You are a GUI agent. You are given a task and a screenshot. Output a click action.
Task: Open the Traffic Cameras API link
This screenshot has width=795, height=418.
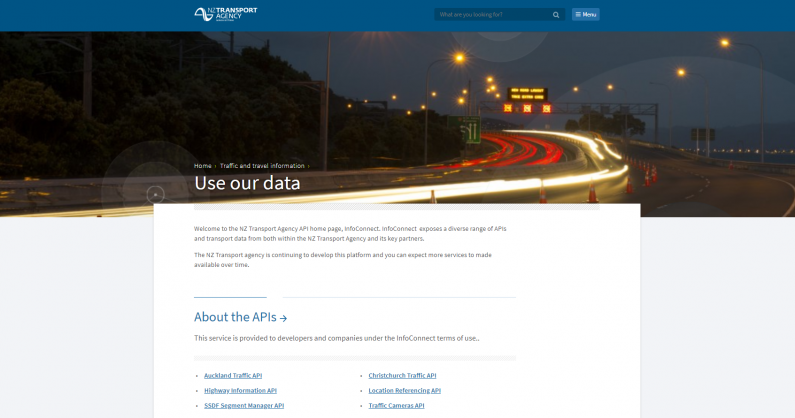pos(396,406)
